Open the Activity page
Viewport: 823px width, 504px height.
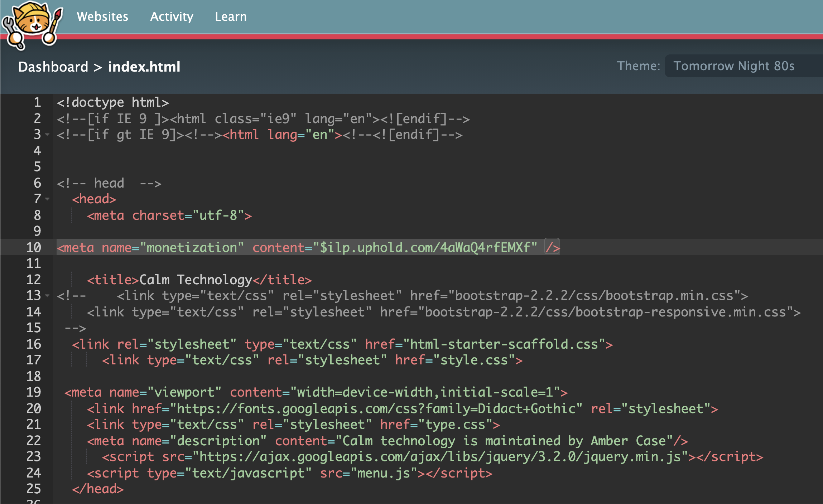pos(172,16)
